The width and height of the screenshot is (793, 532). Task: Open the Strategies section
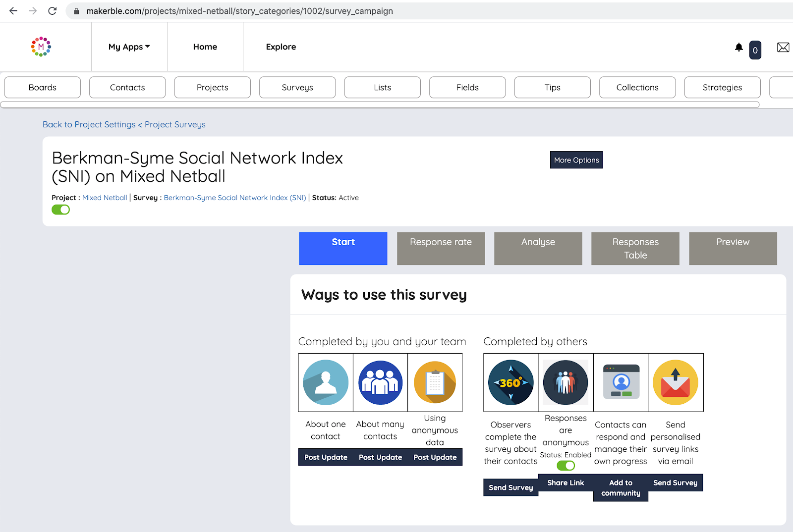coord(723,87)
